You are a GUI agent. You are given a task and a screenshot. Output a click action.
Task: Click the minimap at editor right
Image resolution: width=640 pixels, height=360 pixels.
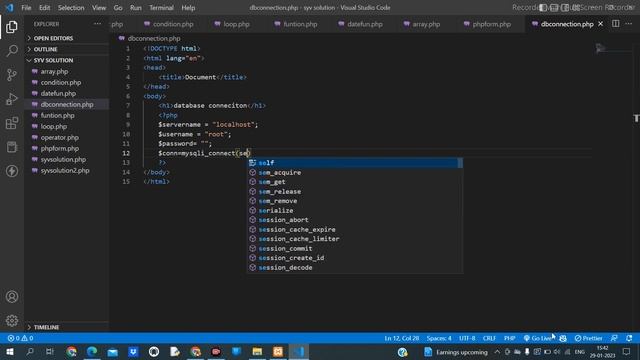click(612, 49)
